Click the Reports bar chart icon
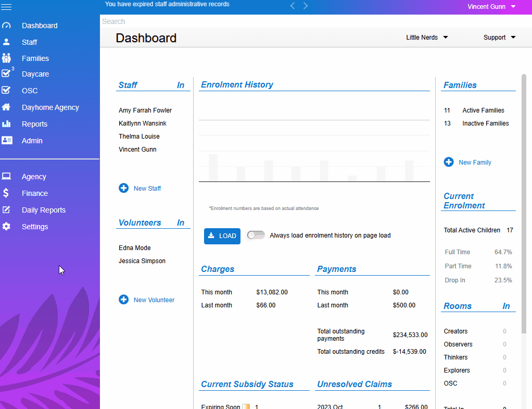532x409 pixels. [6, 123]
